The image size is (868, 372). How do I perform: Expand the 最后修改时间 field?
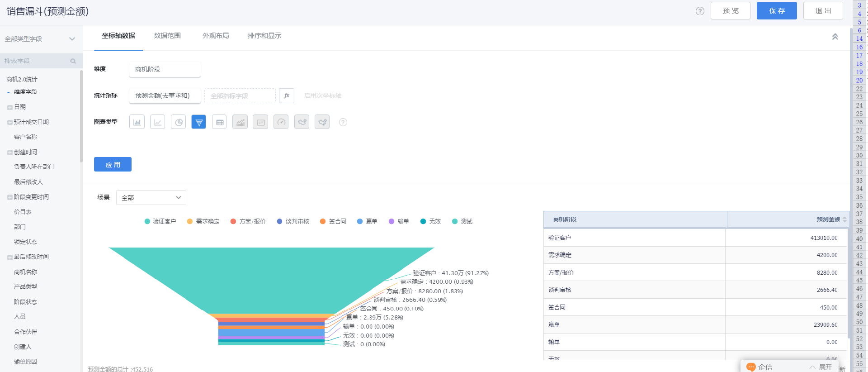(x=9, y=257)
